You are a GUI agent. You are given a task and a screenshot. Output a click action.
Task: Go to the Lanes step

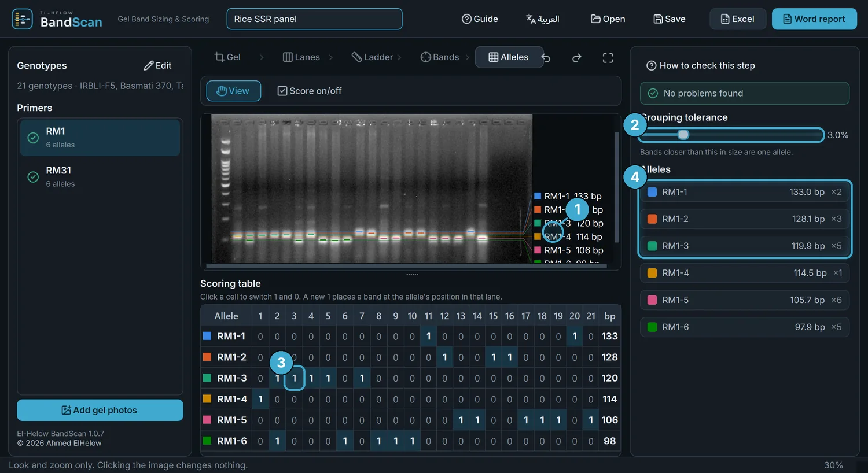pyautogui.click(x=301, y=57)
